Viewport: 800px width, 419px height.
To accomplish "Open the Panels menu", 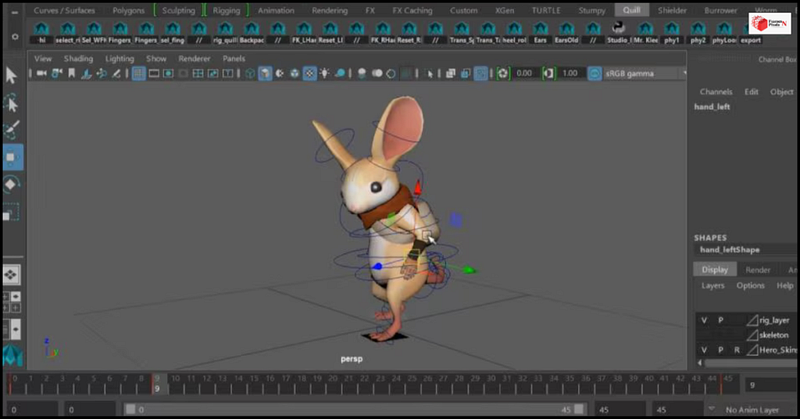I will point(234,59).
